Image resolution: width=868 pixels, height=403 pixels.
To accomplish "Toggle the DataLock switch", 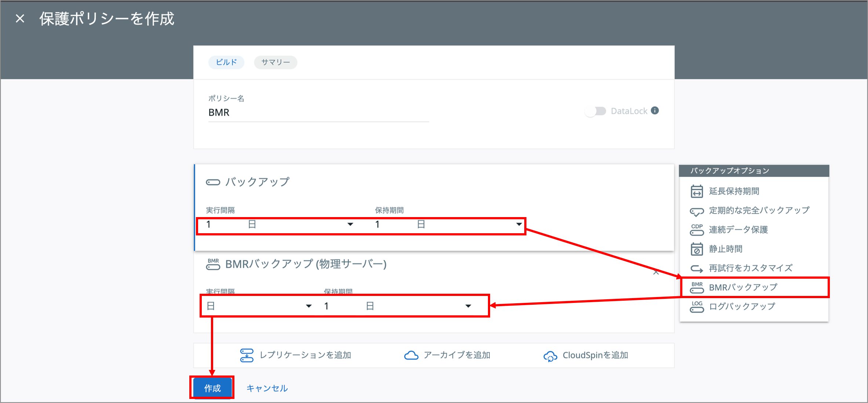I will [596, 111].
